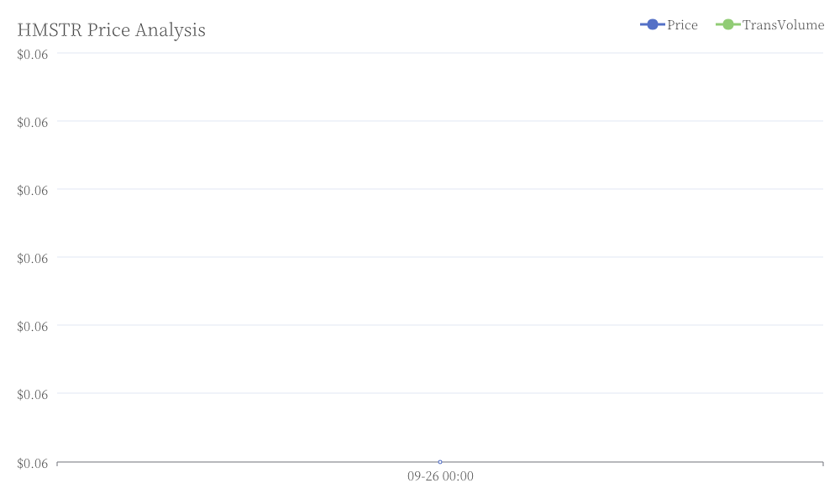Click the sixth $0.06 label from top

coord(33,394)
